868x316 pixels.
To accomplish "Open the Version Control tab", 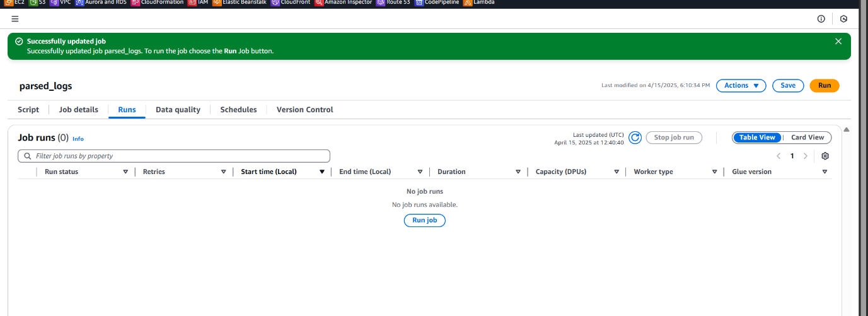I will pos(305,110).
